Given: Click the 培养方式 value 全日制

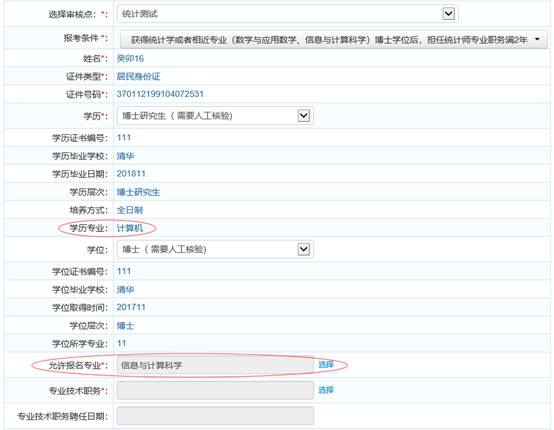Looking at the screenshot, I should 130,210.
